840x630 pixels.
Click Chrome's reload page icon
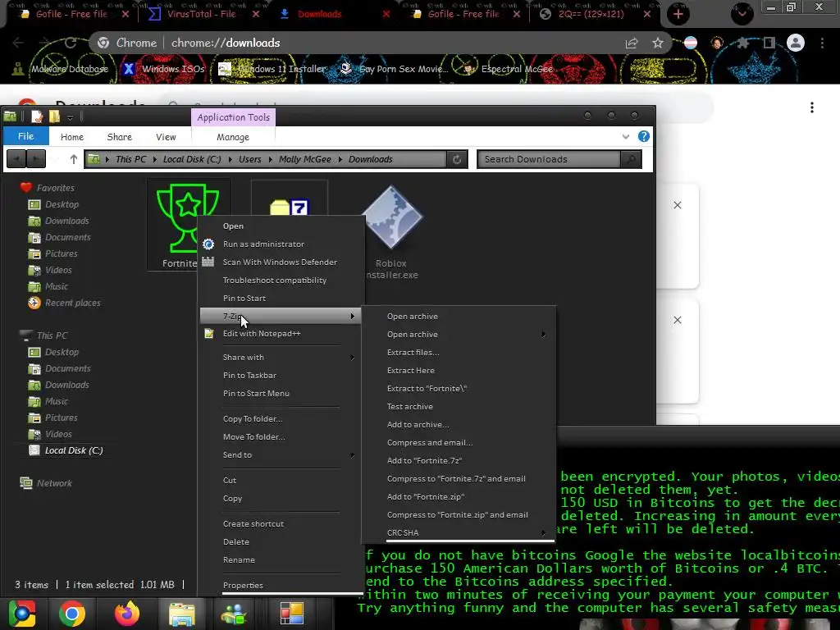[x=71, y=43]
